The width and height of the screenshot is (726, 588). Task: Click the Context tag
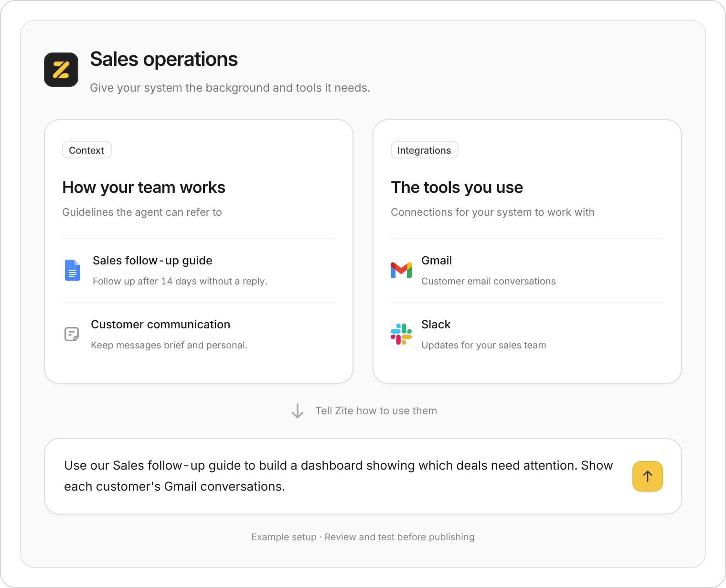tap(86, 150)
